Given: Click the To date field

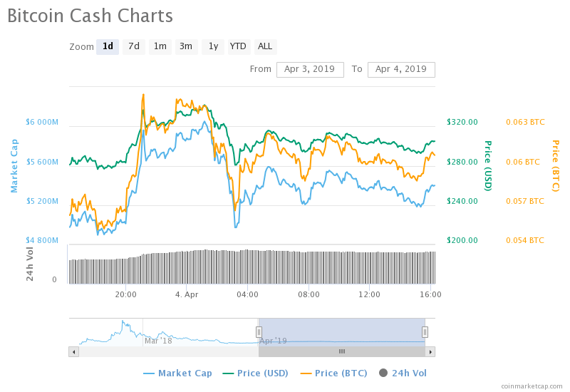Looking at the screenshot, I should coord(401,69).
